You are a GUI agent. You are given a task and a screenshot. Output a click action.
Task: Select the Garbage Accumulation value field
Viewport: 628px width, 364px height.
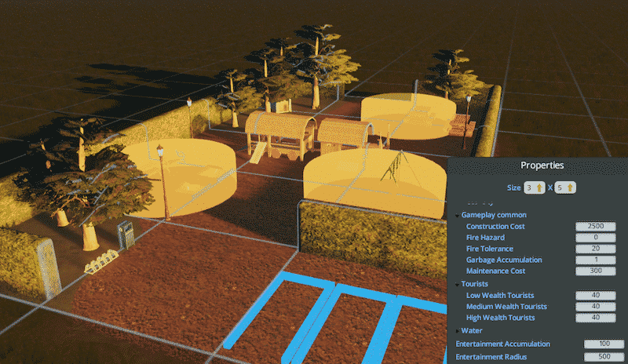[x=595, y=260]
